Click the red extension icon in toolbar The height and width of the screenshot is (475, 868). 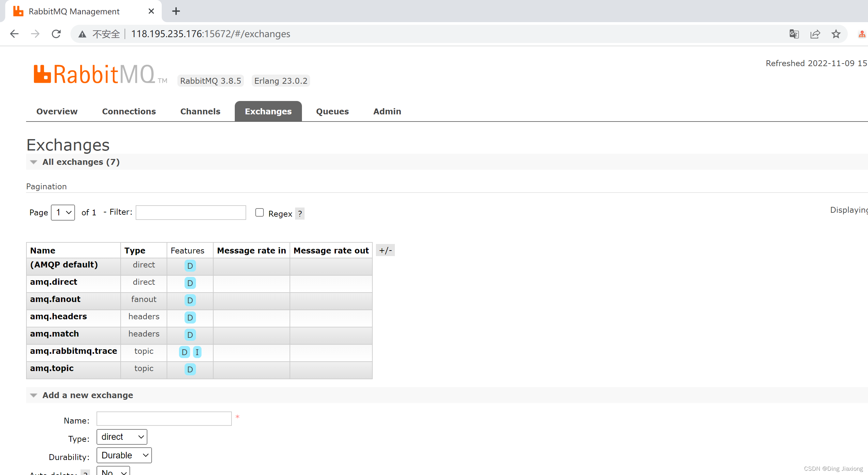(x=862, y=34)
